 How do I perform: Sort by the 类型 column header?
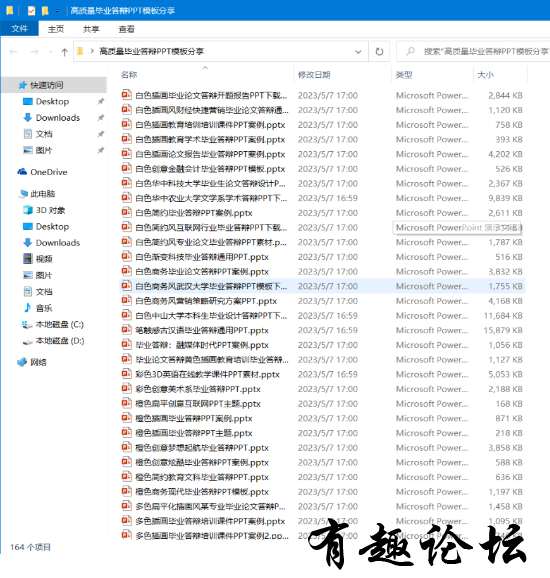click(404, 75)
